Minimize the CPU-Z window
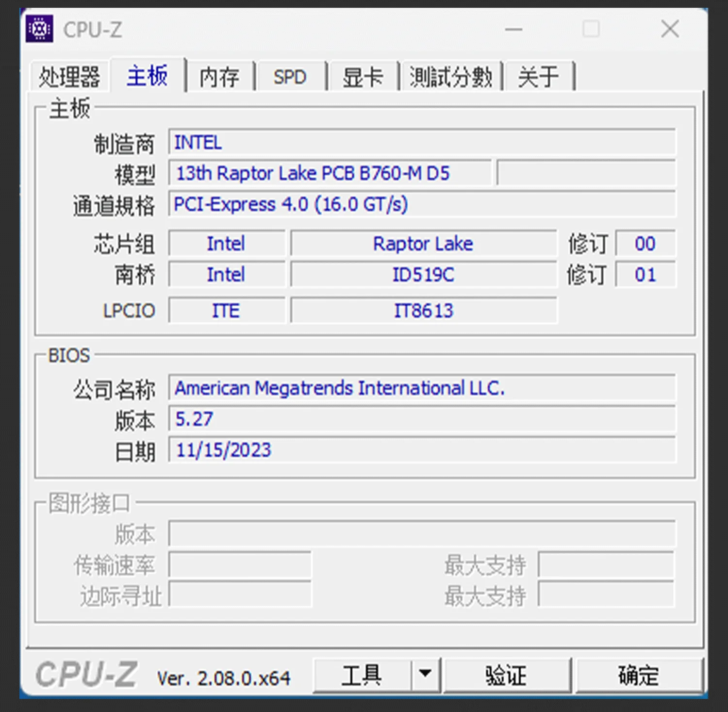Image resolution: width=728 pixels, height=712 pixels. 513,29
